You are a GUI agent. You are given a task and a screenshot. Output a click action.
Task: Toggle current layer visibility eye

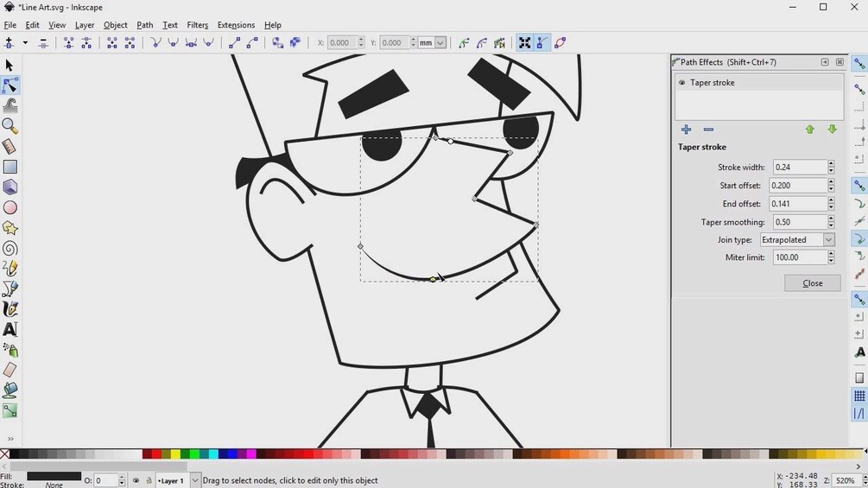(x=136, y=481)
